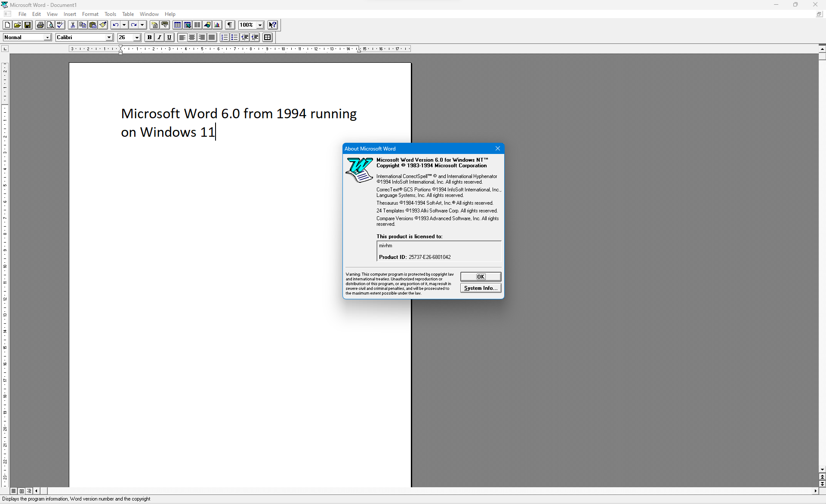The image size is (826, 504).
Task: Insert a table using the table icon
Action: 177,25
